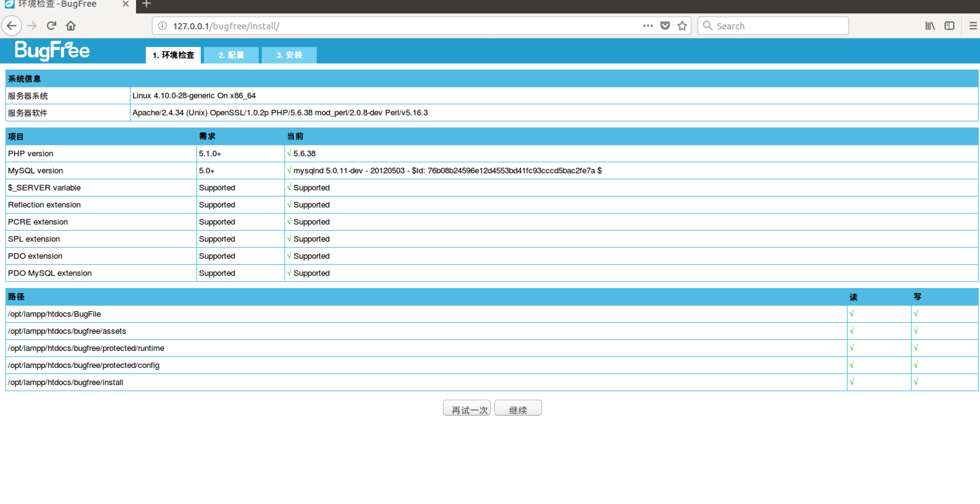The width and height of the screenshot is (980, 504).
Task: Click the 读 column header
Action: point(853,297)
